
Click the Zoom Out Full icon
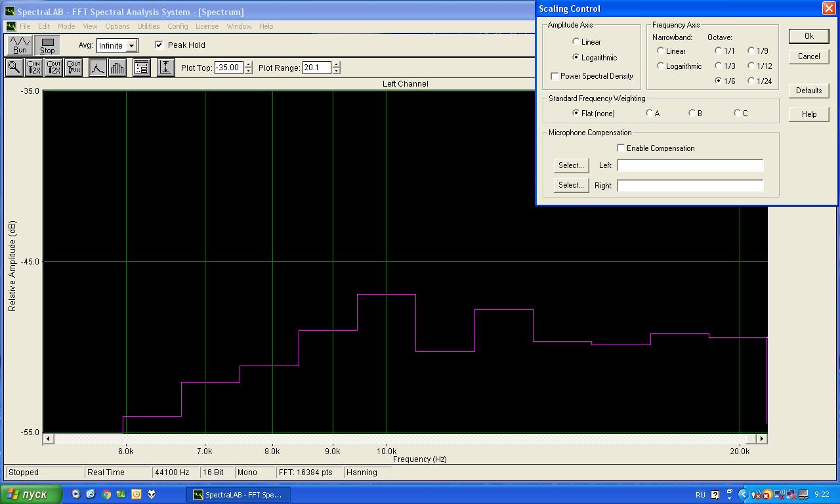(x=73, y=68)
